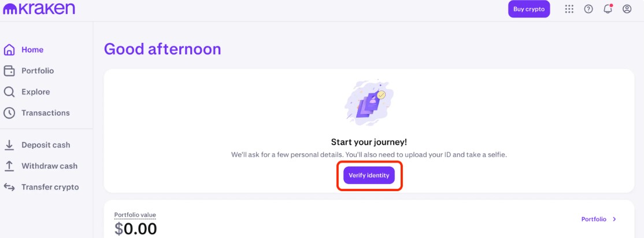
Task: Click the Verify identity button
Action: point(369,175)
